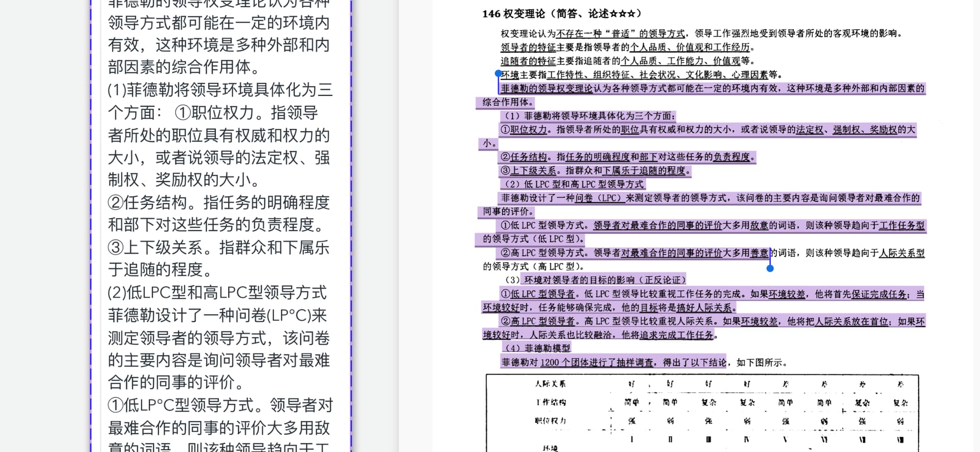The height and width of the screenshot is (452, 980).
Task: Click the underlined "追求完成工作任务" in the document
Action: click(x=676, y=335)
